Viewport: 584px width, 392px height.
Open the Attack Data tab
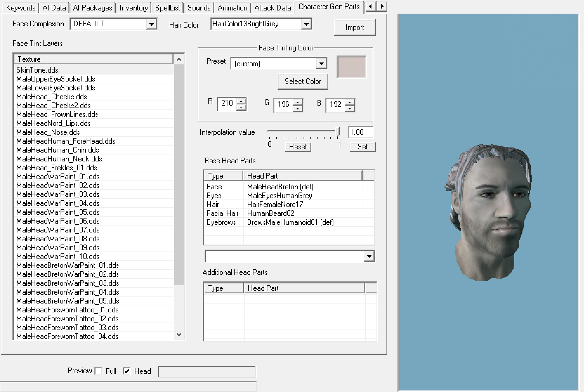click(x=273, y=8)
